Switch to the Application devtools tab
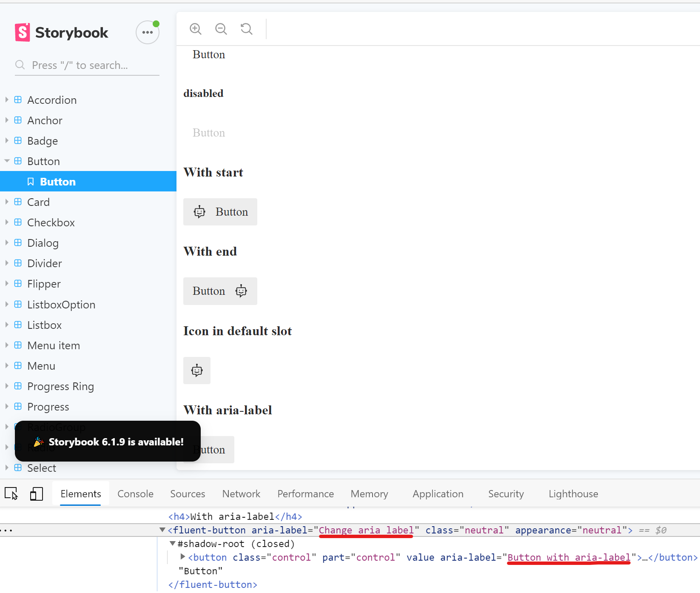 click(438, 494)
